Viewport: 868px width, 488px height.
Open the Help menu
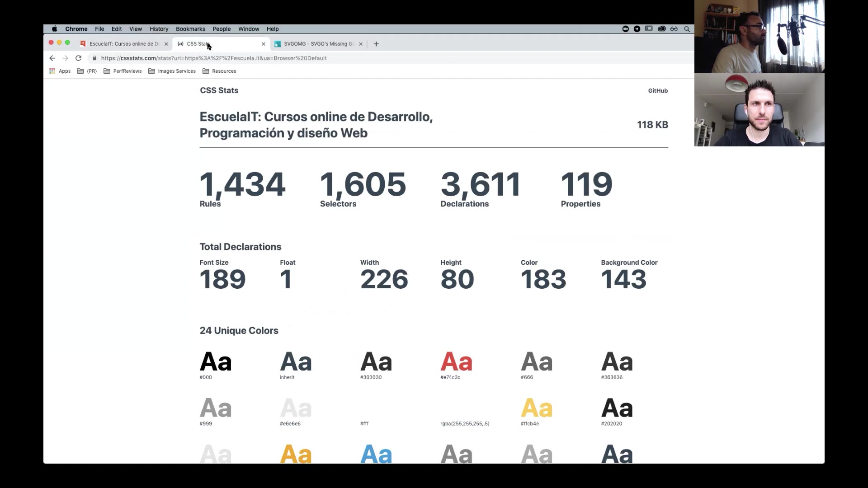273,29
